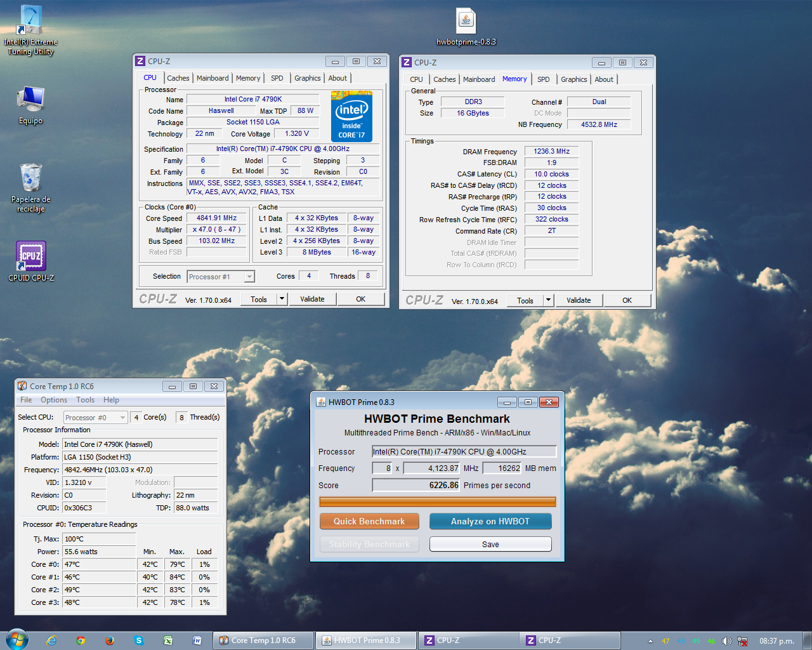Launch Internet Explorer from taskbar
The image size is (812, 650).
[51, 640]
